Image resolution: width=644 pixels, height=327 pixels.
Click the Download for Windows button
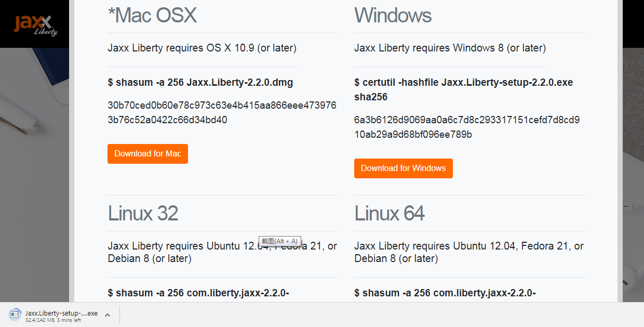(404, 168)
